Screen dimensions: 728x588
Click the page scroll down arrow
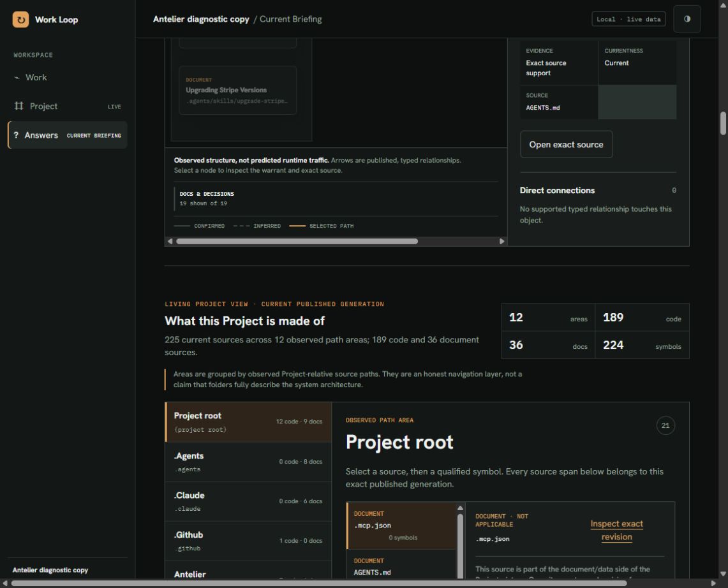723,574
